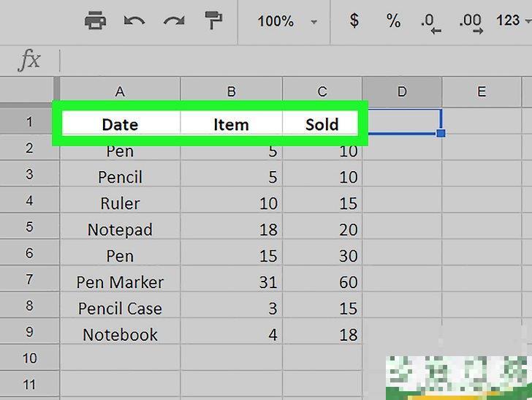Redo the last action

174,20
